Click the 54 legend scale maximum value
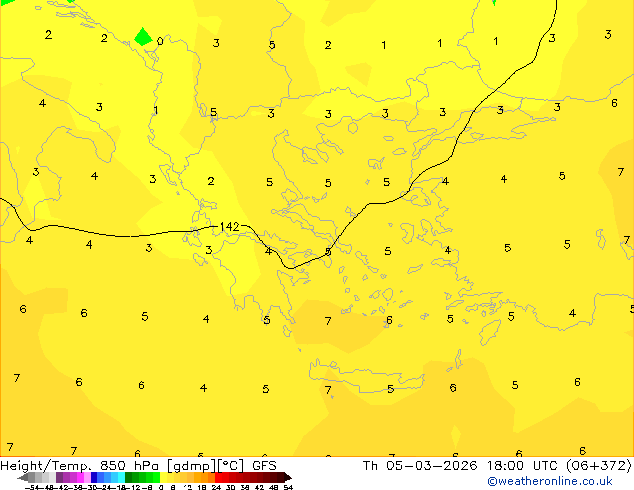634x490 pixels. tap(288, 488)
